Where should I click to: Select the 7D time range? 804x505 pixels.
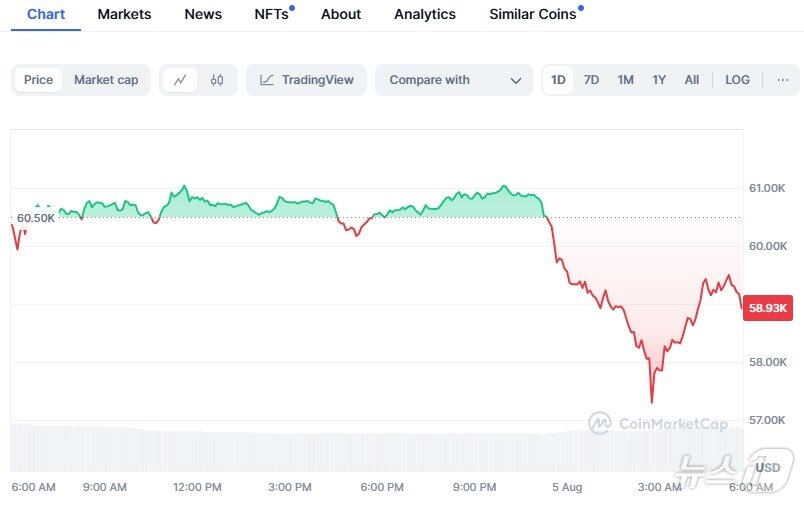[591, 80]
